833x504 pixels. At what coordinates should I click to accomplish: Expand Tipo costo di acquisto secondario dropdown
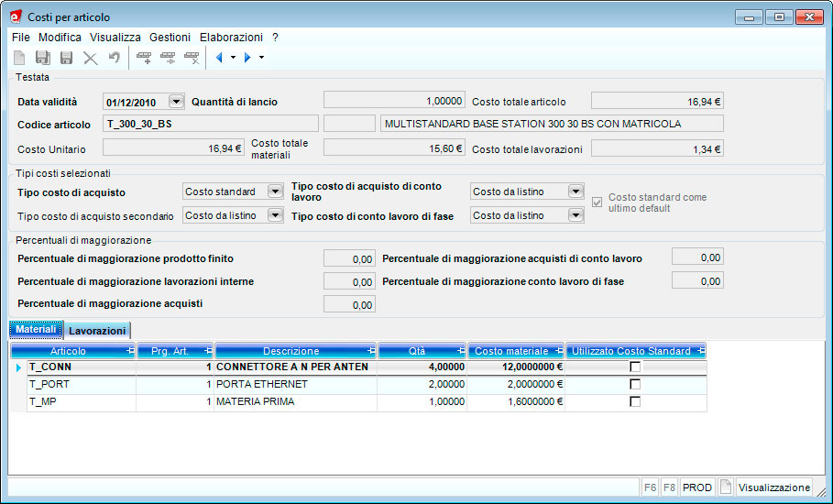click(x=275, y=215)
